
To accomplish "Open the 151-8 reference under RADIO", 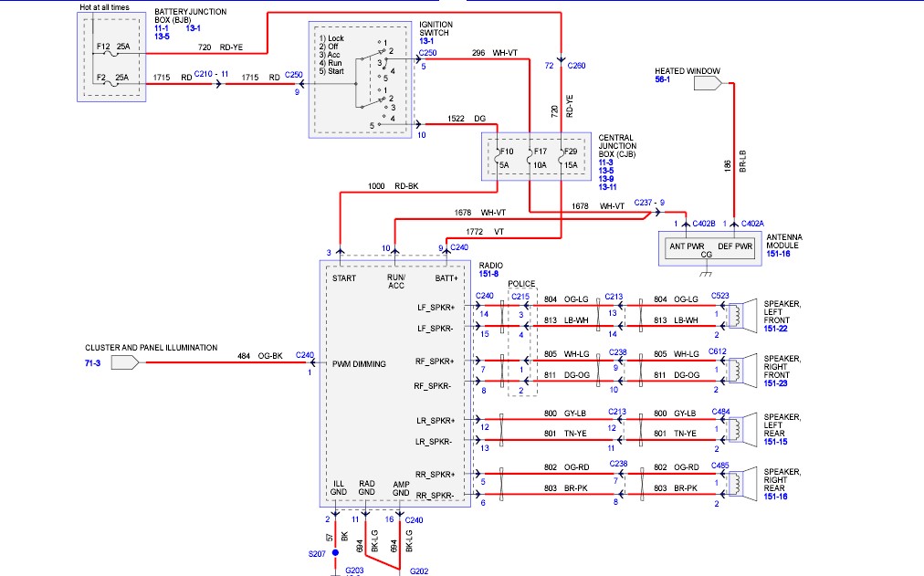I will (x=488, y=274).
